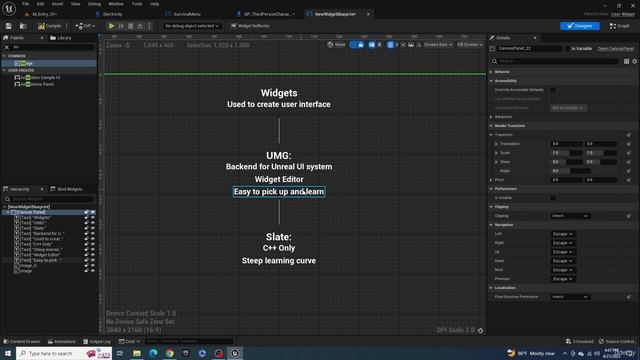Open the debug object selector dropdown
The width and height of the screenshot is (640, 360).
pyautogui.click(x=192, y=26)
